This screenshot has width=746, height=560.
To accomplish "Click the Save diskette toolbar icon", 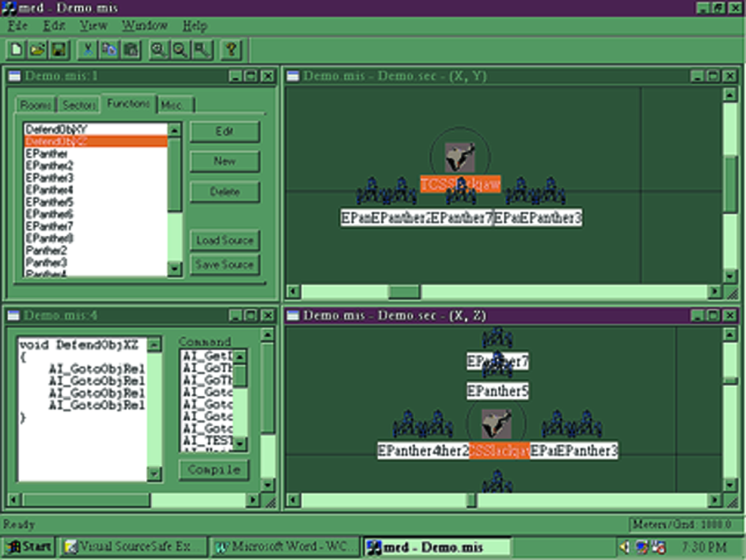I will pyautogui.click(x=59, y=50).
